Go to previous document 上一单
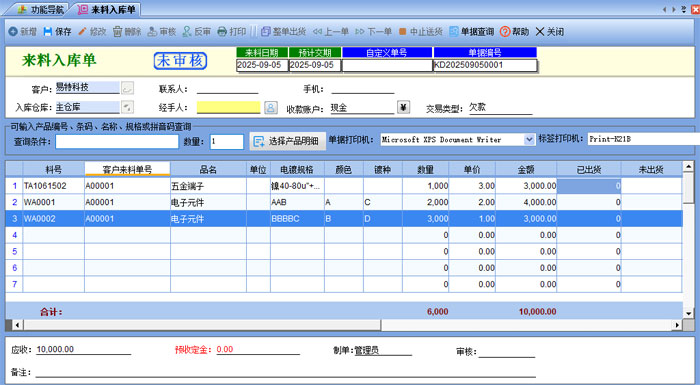The width and height of the screenshot is (700, 385). point(331,32)
